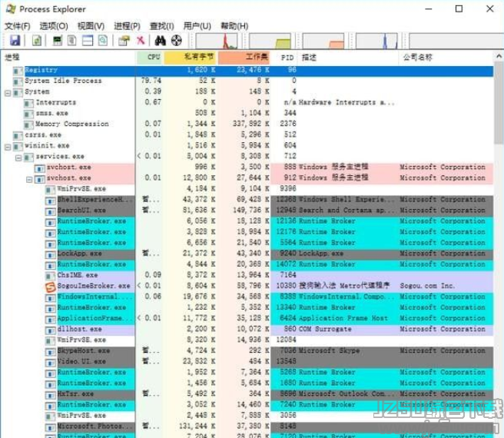Screen dimensions: 504x438
Task: Click the I/O history graph with blue spikes
Action: click(x=376, y=41)
